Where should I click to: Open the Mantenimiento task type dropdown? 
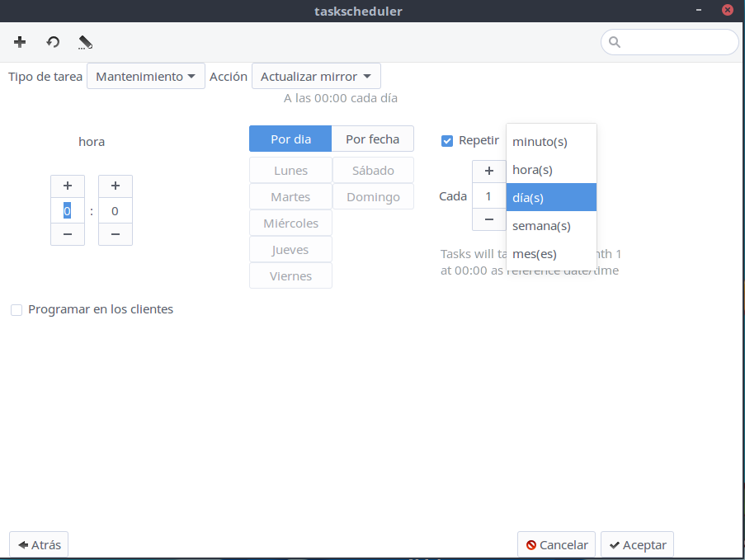pyautogui.click(x=145, y=77)
